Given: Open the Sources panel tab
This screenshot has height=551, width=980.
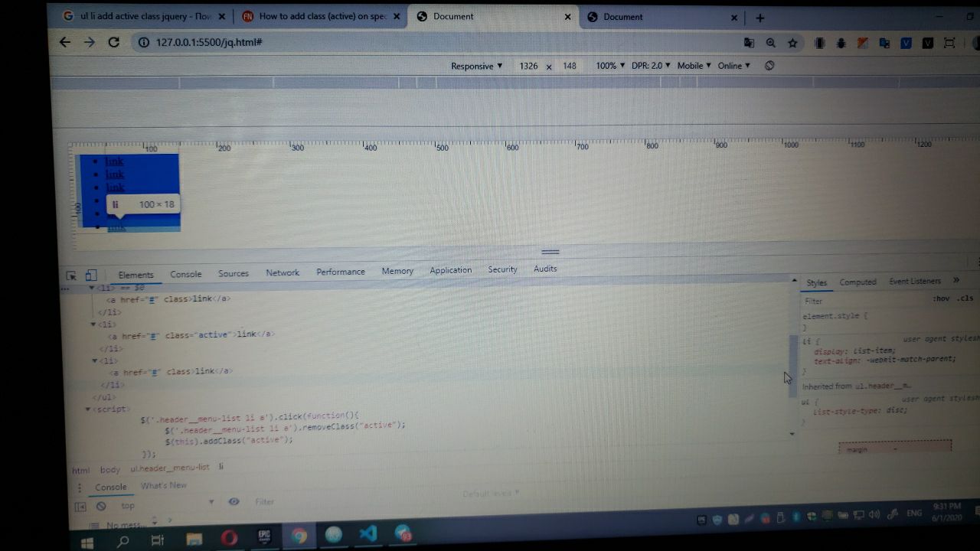Looking at the screenshot, I should click(x=234, y=273).
